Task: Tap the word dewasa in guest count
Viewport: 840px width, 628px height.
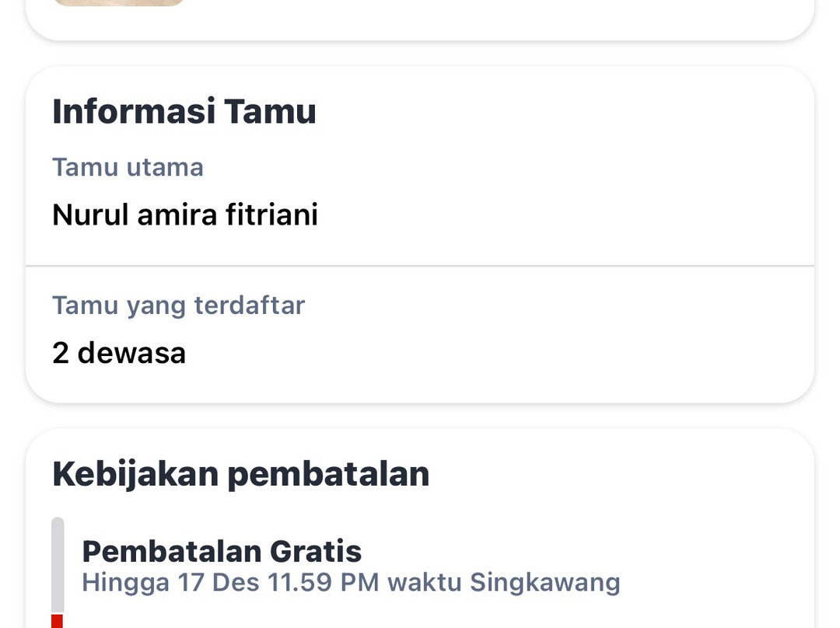Action: (131, 353)
